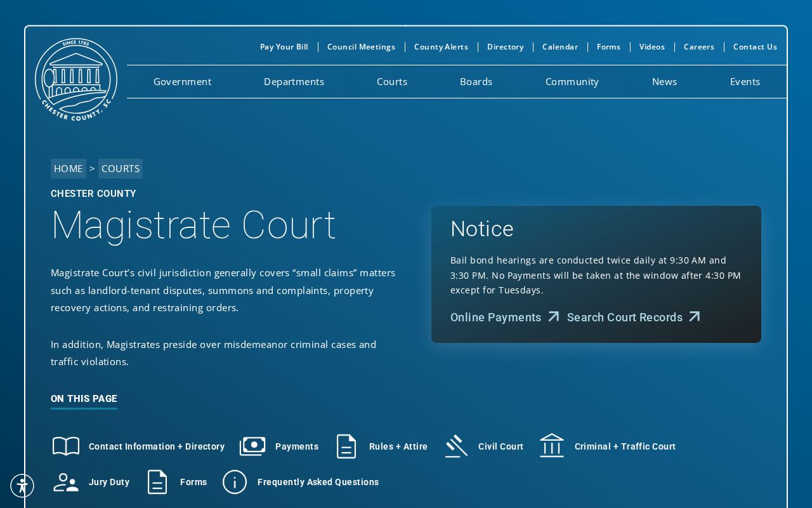The width and height of the screenshot is (812, 508).
Task: View County Alerts
Action: (x=441, y=47)
